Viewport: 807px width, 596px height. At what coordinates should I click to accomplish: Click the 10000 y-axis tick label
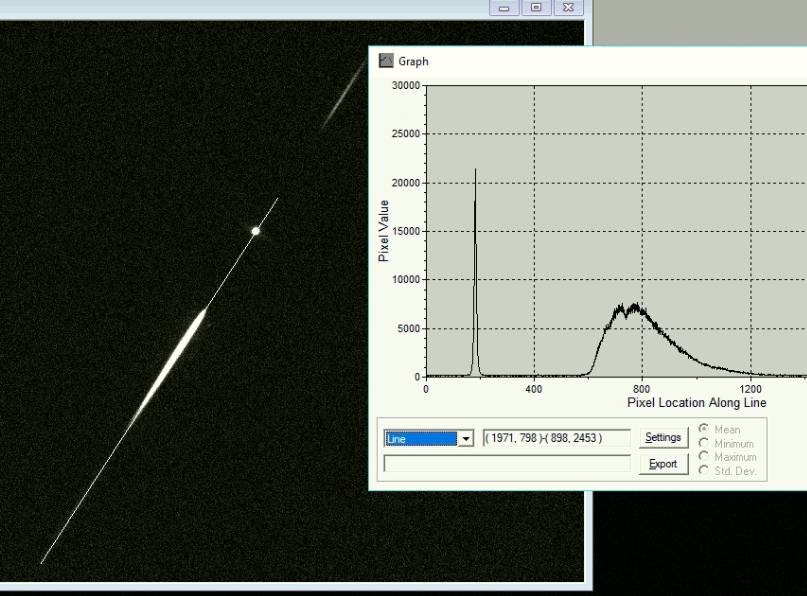[406, 279]
